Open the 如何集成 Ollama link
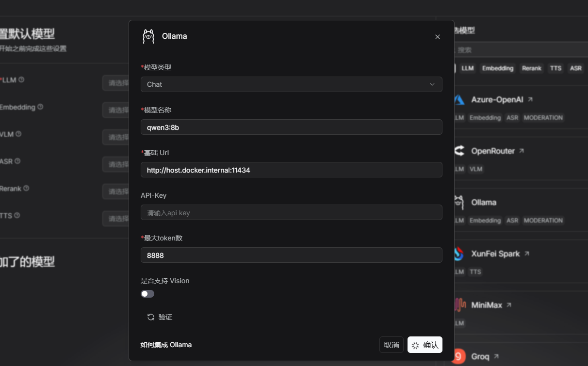The height and width of the screenshot is (366, 588). (166, 345)
